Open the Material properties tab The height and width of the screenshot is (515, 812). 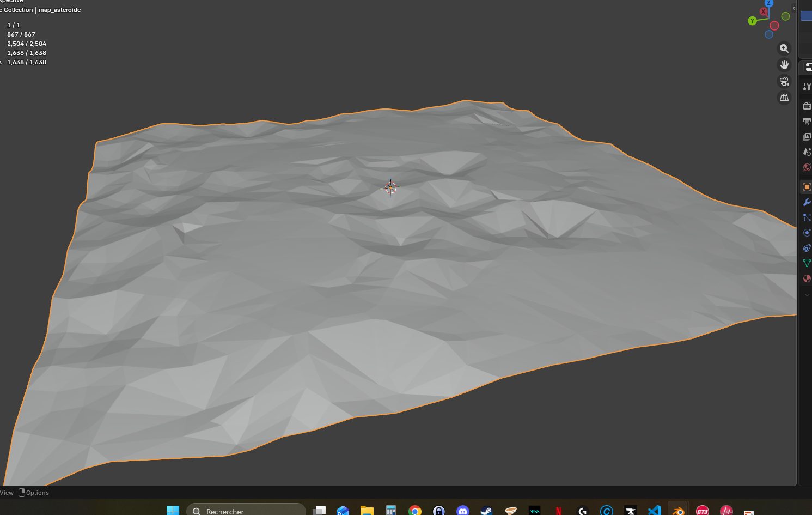[x=807, y=278]
